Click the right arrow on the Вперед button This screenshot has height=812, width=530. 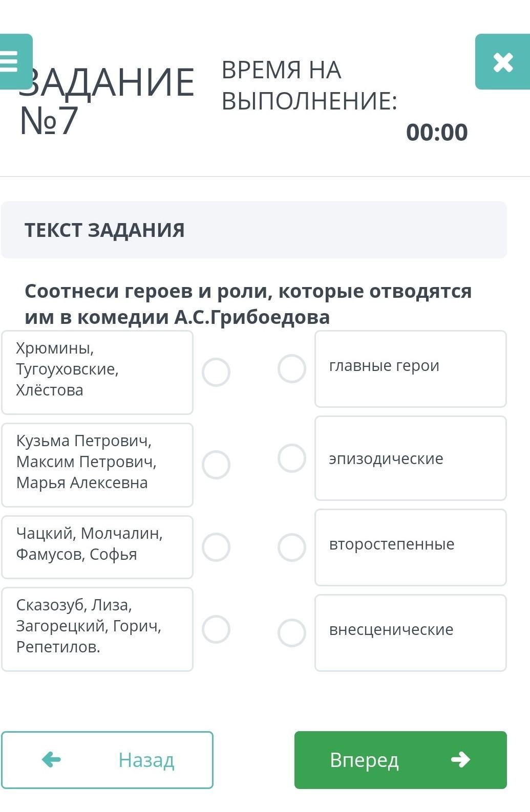pyautogui.click(x=460, y=759)
